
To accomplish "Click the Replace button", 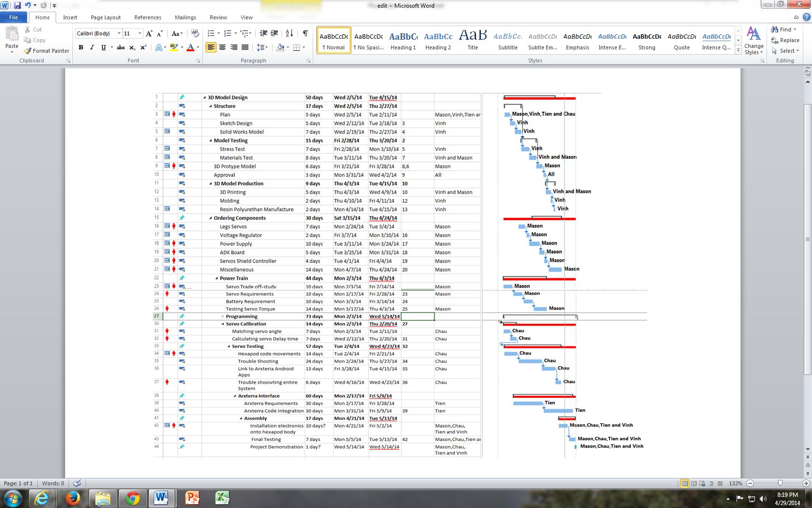I will (785, 40).
